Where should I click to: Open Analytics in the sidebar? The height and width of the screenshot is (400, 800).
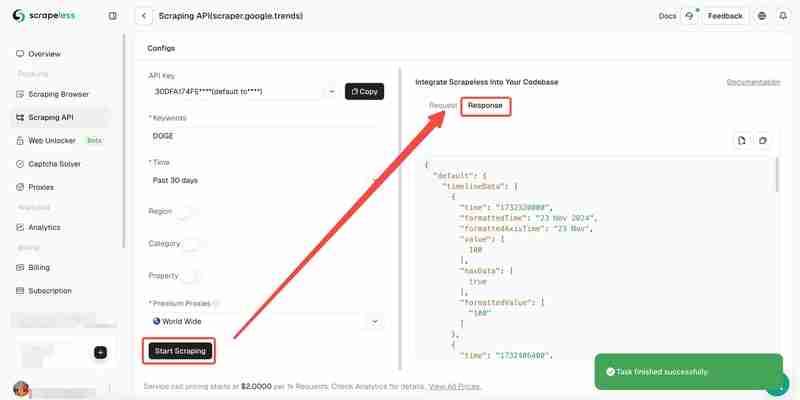point(38,227)
